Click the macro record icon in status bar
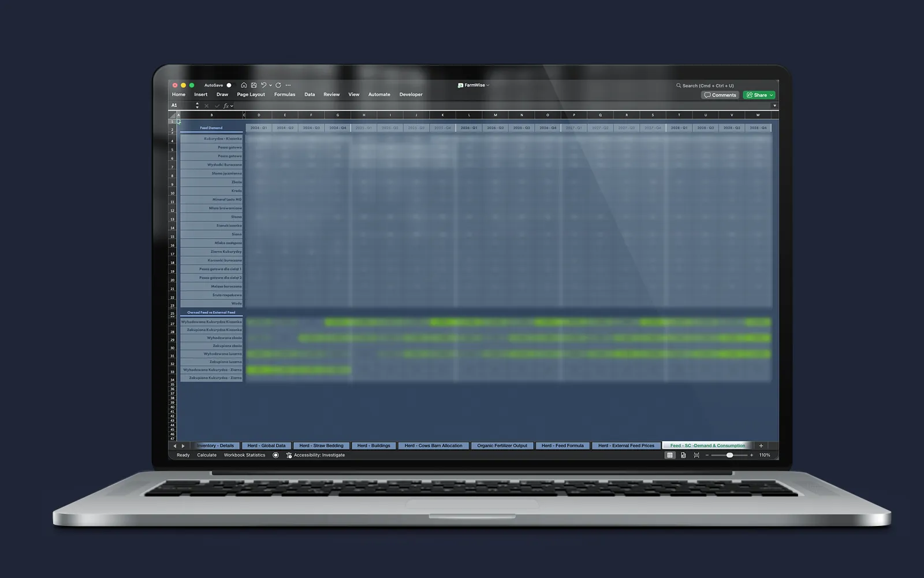This screenshot has width=924, height=578. click(x=275, y=455)
